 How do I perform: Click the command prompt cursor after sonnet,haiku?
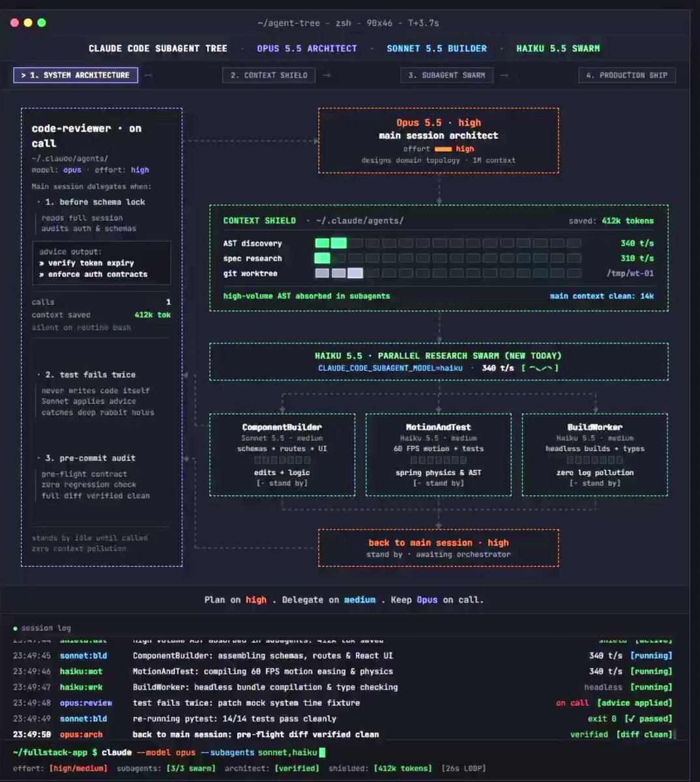tap(321, 753)
